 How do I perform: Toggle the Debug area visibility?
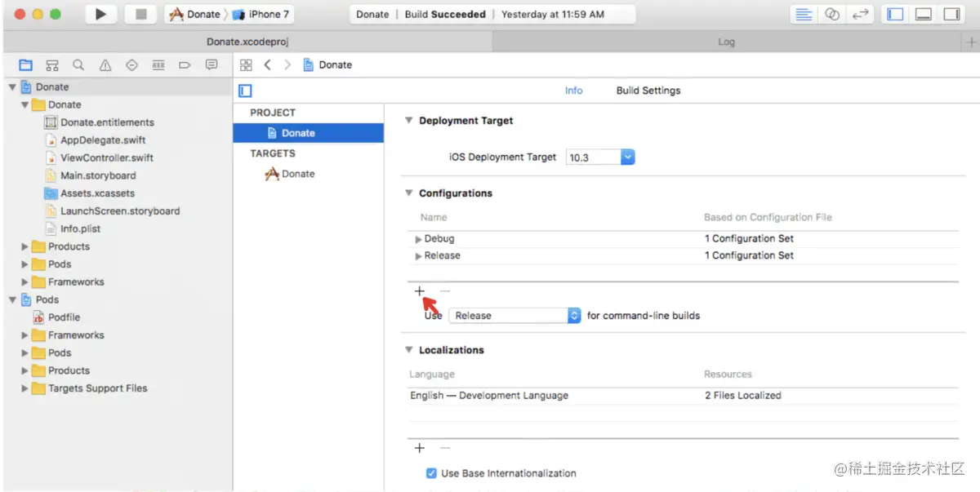[924, 15]
